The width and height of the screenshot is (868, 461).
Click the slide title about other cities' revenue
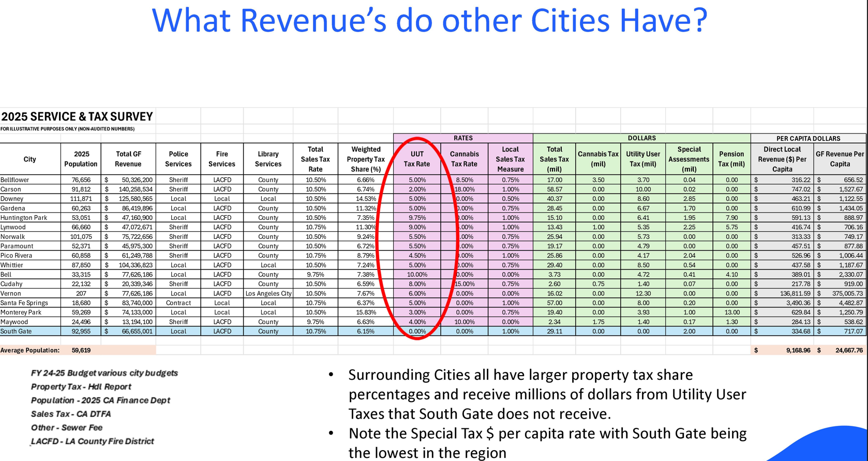tap(429, 21)
